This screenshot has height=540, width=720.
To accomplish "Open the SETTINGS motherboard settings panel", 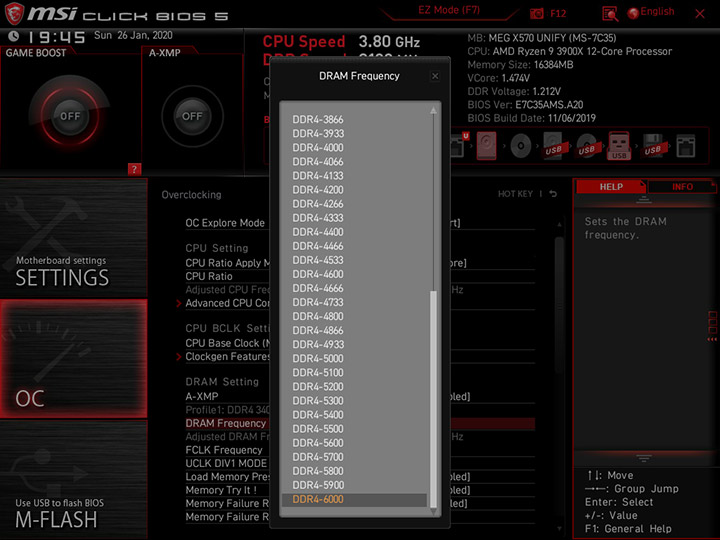I will coord(73,238).
